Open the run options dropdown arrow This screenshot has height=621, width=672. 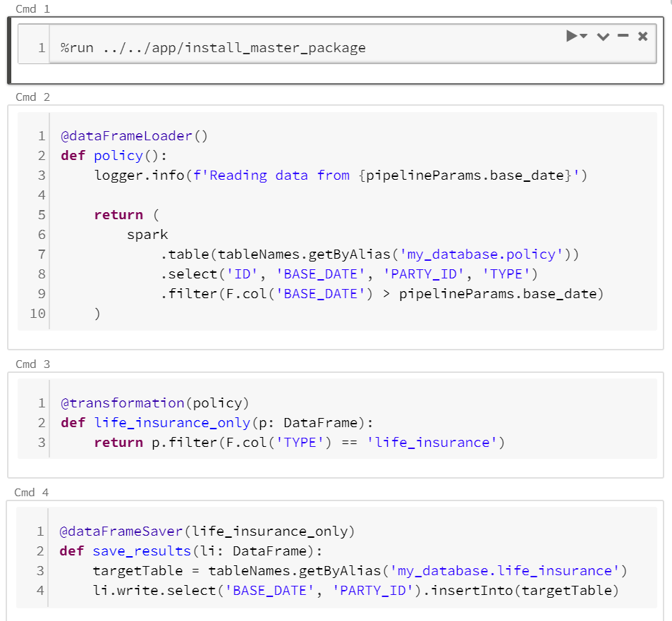(582, 36)
